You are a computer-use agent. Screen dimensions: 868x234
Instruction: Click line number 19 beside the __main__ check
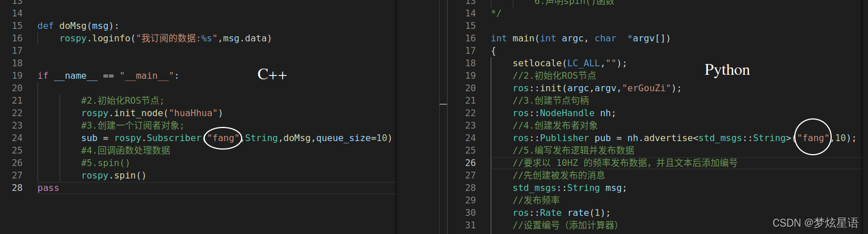coord(16,75)
